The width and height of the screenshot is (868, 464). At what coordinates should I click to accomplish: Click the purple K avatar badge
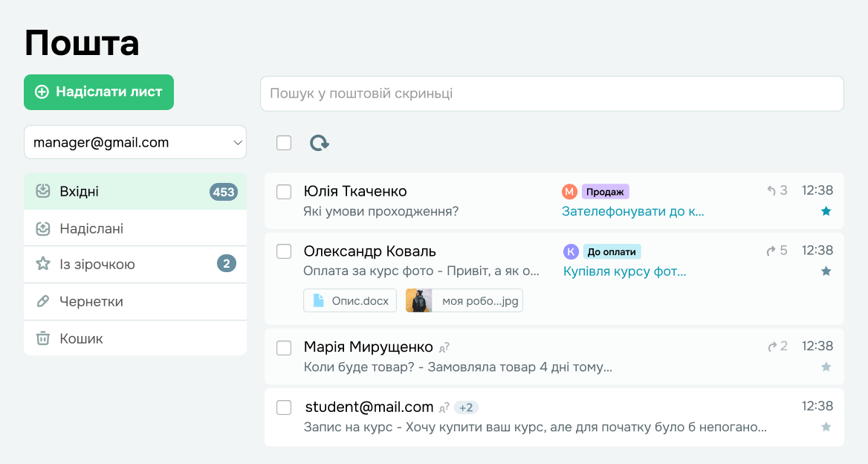click(571, 251)
